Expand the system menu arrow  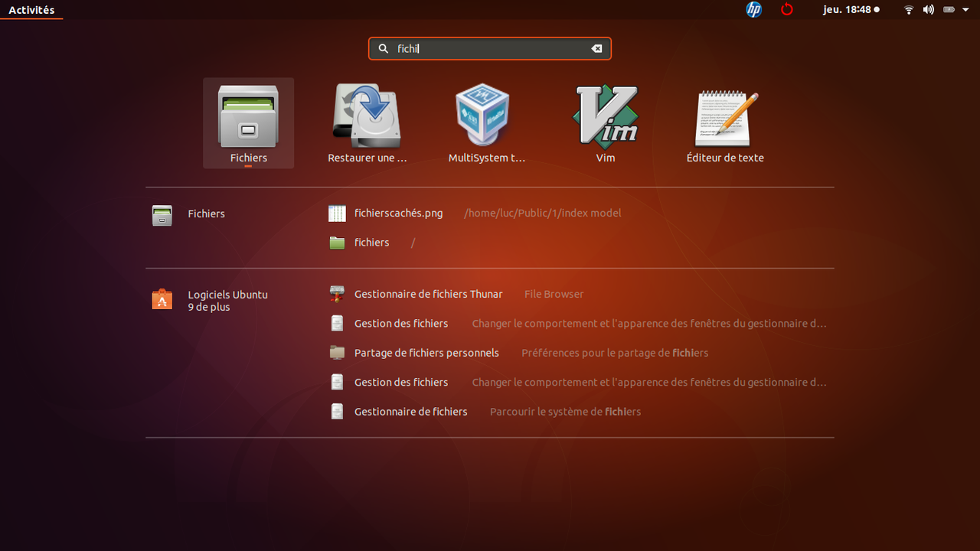[965, 10]
